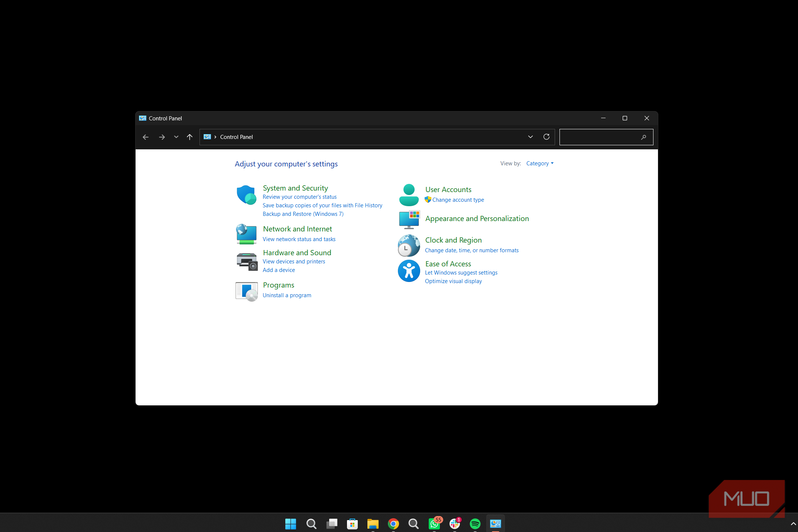
Task: Open the Ease of Access heading
Action: [x=448, y=264]
